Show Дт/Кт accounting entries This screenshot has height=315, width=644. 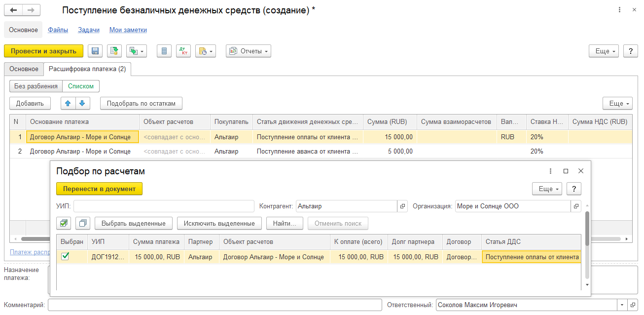[183, 51]
